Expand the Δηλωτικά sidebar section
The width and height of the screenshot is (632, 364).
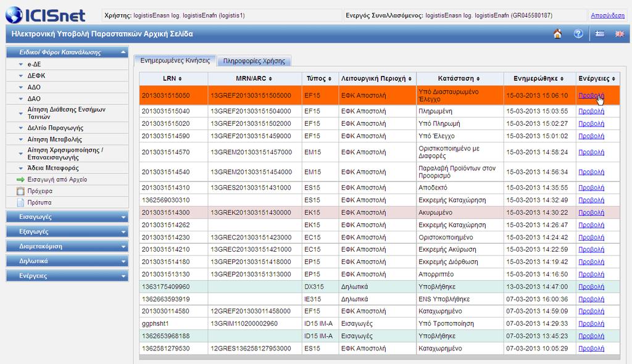[67, 261]
